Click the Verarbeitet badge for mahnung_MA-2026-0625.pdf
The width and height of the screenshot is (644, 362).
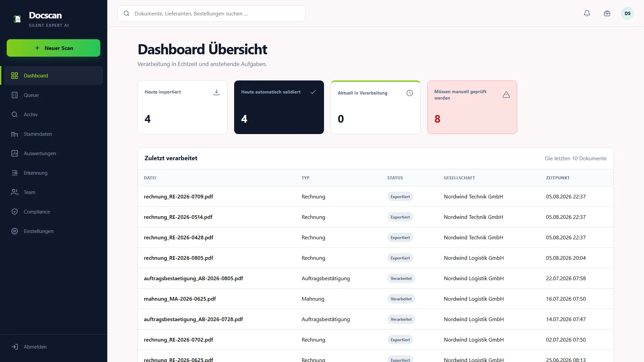(x=401, y=299)
